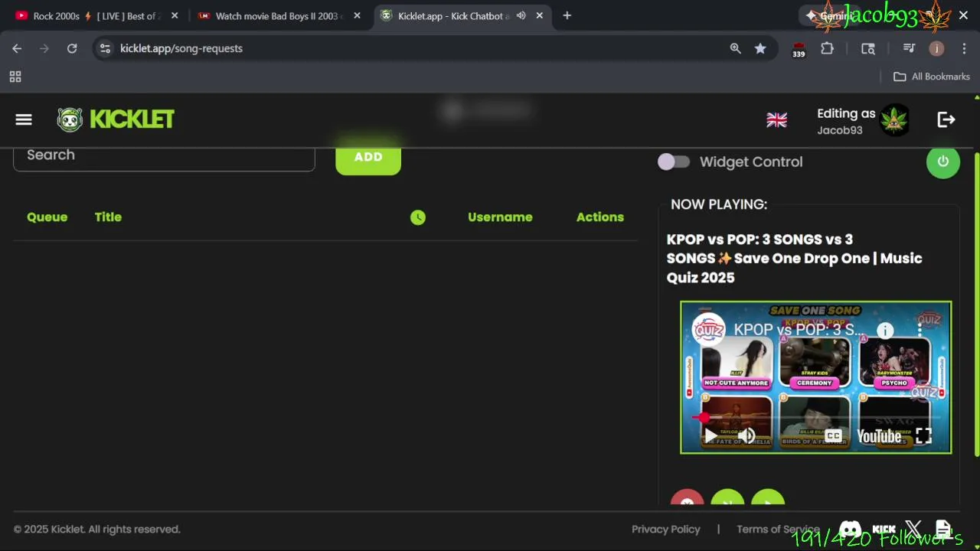Close the Rock 2000s tab
980x551 pixels.
coord(175,15)
